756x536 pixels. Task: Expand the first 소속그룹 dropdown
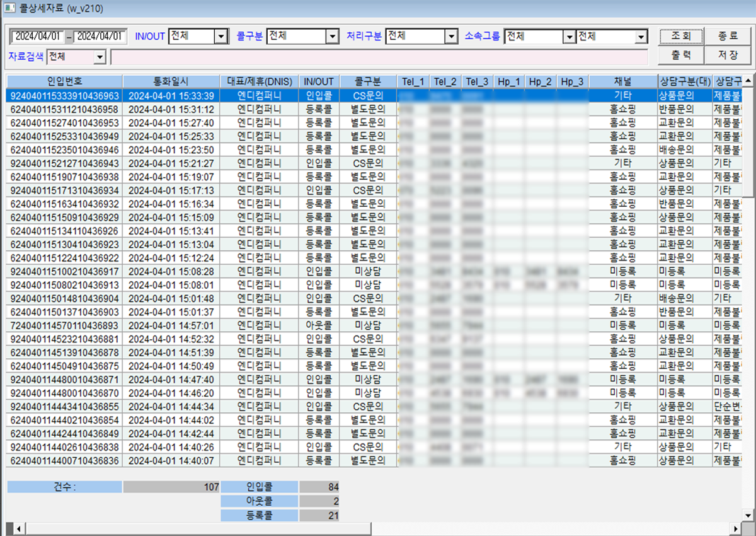(569, 37)
